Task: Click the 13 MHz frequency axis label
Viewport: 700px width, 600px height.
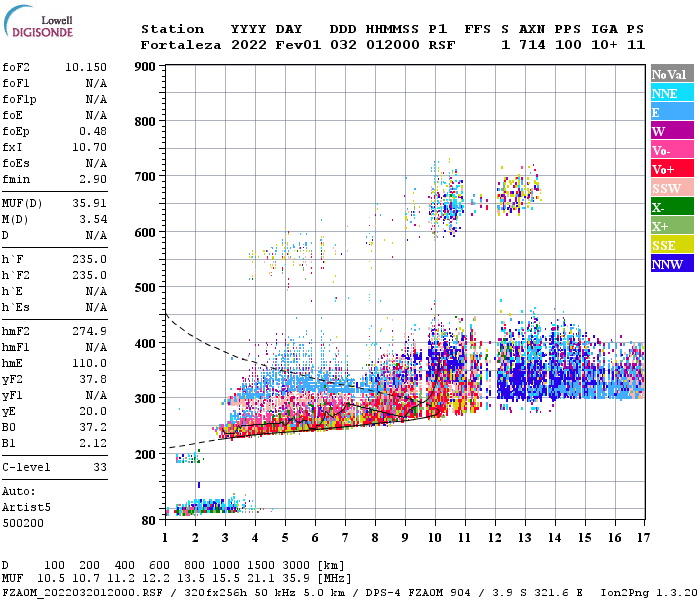Action: (x=525, y=538)
